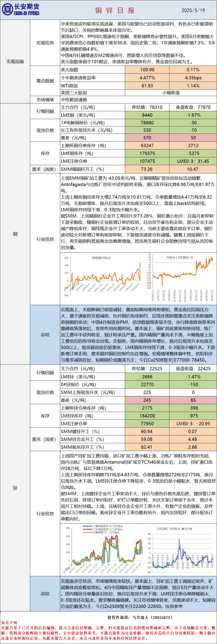
Task: Click the 天津锌锭 legend entry
Action: pyautogui.click(x=101, y=532)
